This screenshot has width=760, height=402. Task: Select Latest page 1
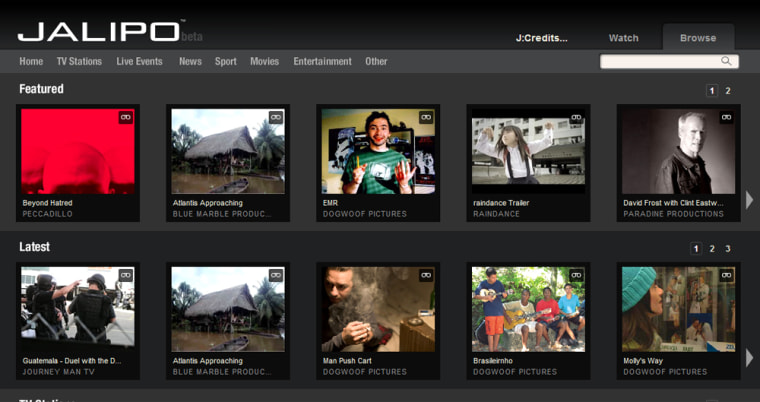pyautogui.click(x=696, y=249)
